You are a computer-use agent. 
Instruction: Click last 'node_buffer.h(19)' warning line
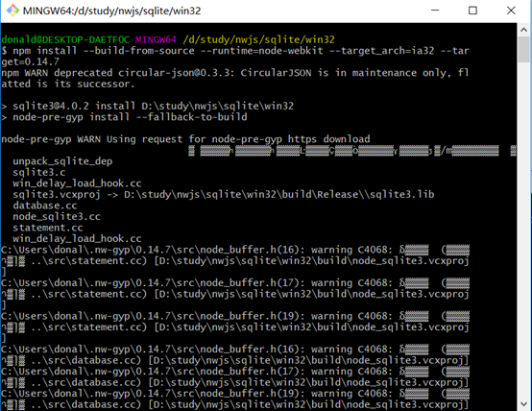click(235, 394)
